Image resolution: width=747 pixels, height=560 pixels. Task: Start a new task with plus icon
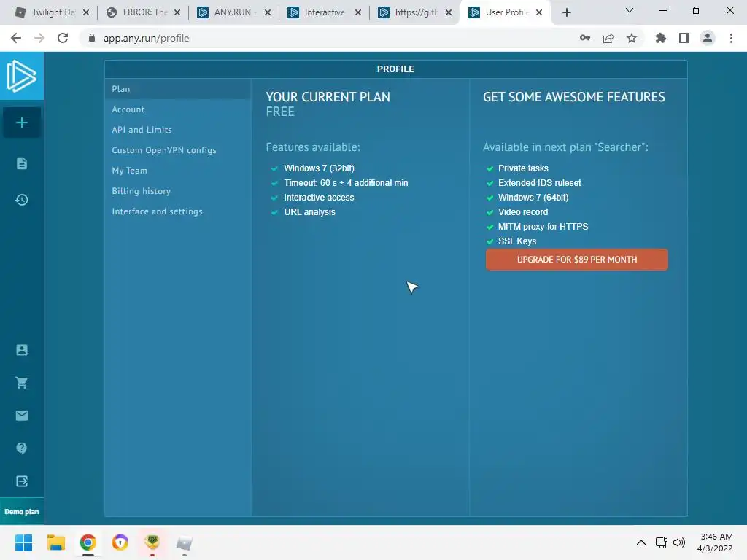pos(21,122)
